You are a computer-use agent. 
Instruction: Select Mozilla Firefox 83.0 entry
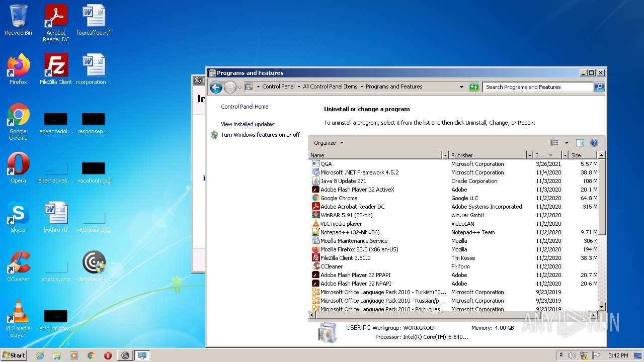click(x=453, y=249)
